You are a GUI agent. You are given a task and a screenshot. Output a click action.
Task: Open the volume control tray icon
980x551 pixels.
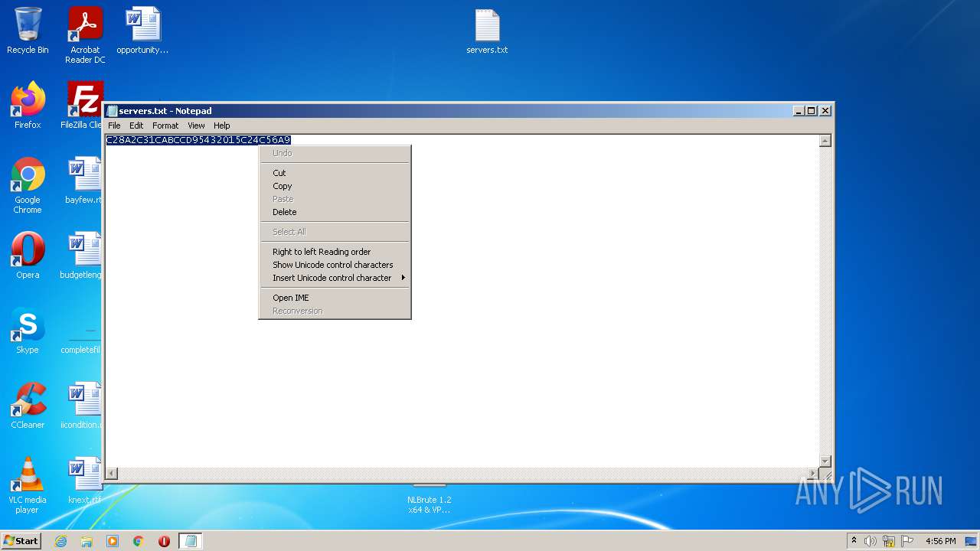click(x=871, y=541)
